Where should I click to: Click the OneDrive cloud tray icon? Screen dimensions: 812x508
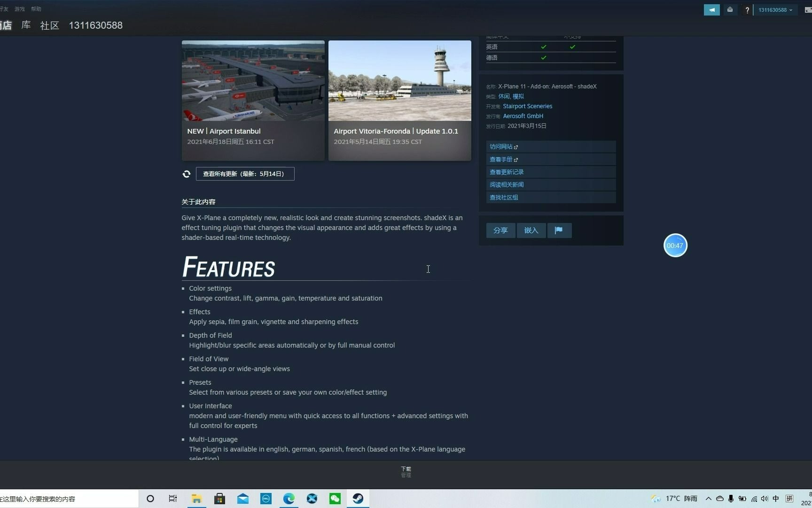click(720, 499)
